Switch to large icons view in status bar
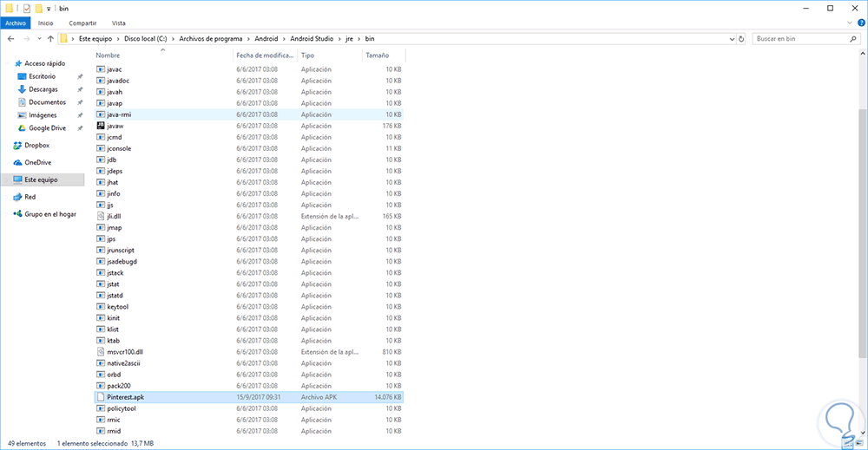 [x=859, y=443]
